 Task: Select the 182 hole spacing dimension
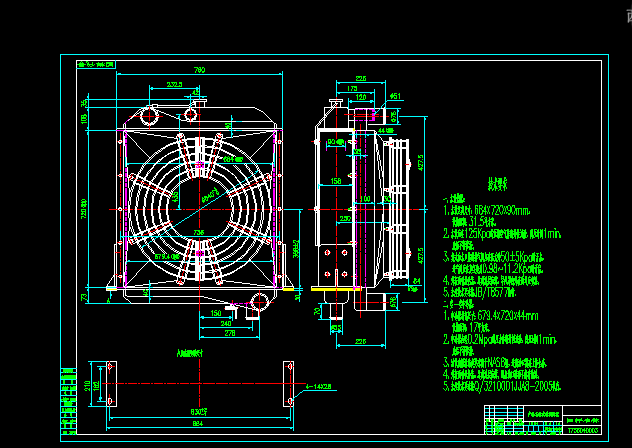click(x=96, y=385)
